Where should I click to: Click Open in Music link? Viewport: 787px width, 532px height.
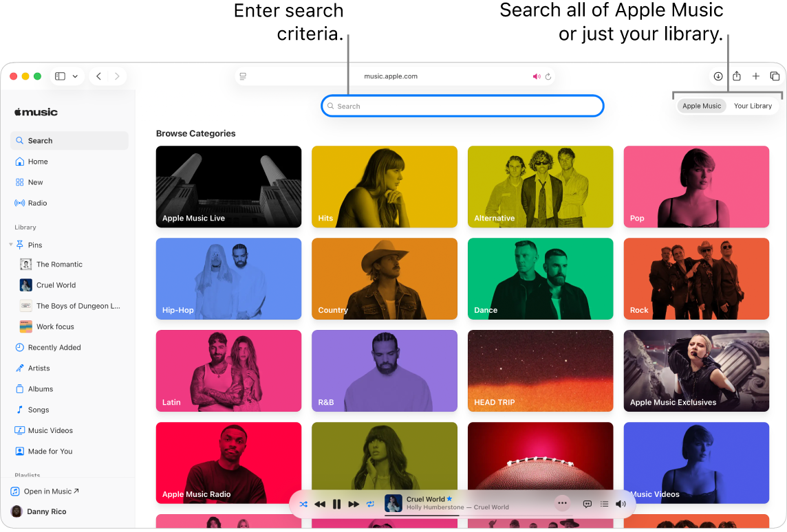45,491
